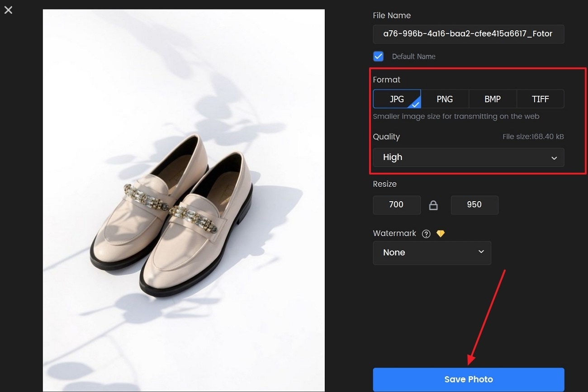Click the chevron arrow in the Watermark selector
This screenshot has width=588, height=392.
(481, 252)
